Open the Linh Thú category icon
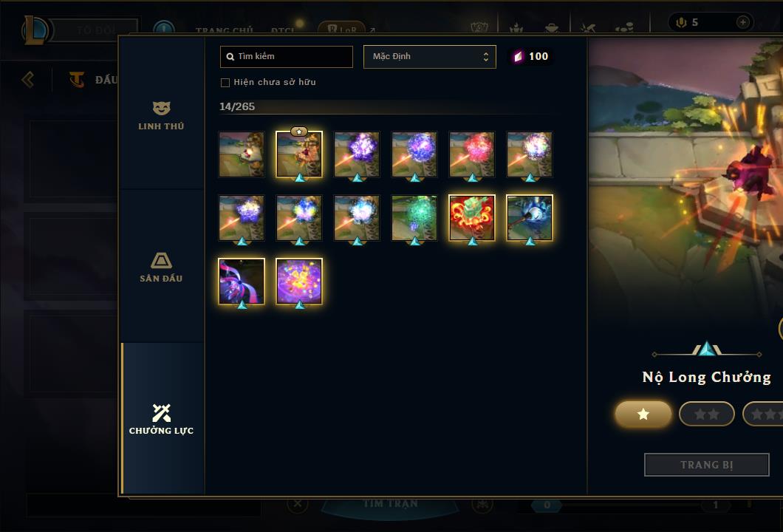The width and height of the screenshot is (783, 532). click(161, 108)
